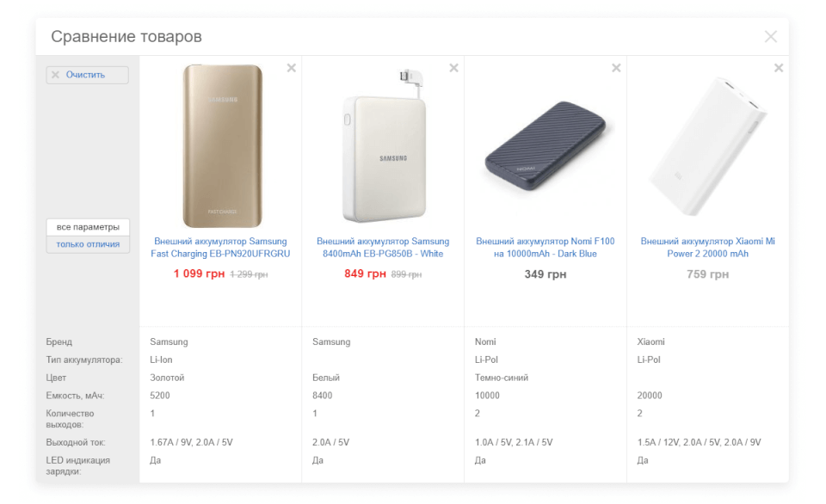Screen dimensions: 826x504
Task: Click the 1 099 грн red price
Action: 199,274
